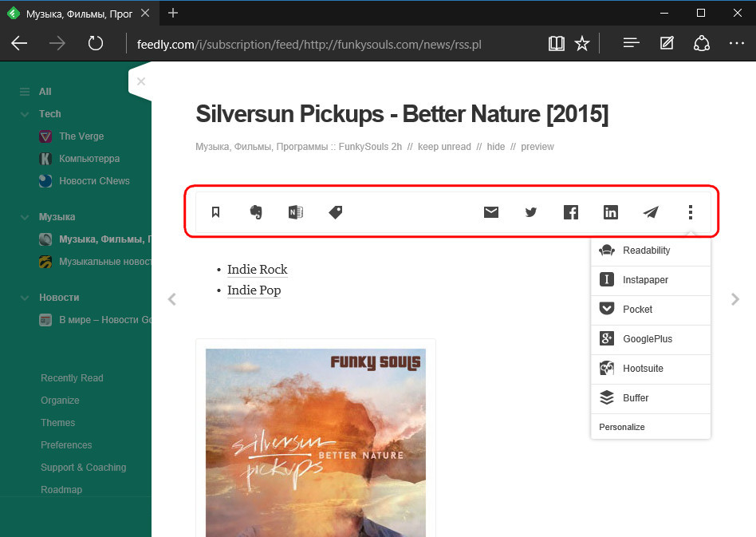
Task: Go forward in browser
Action: click(x=57, y=43)
